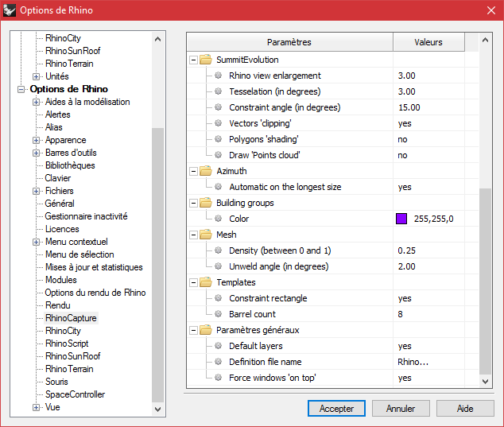Click the Paramètres généraux folder icon

click(206, 330)
